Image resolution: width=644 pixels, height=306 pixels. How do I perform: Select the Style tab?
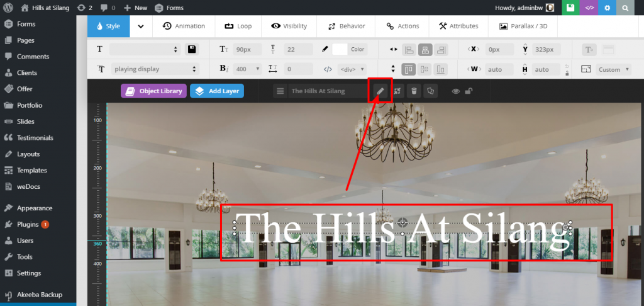coord(108,26)
